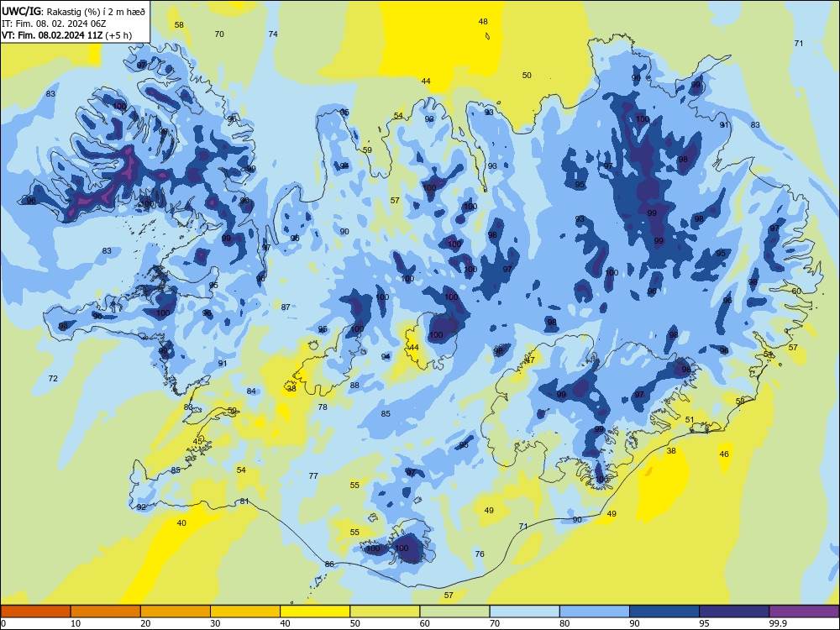Click the '40' value in yellow area

coord(181,522)
